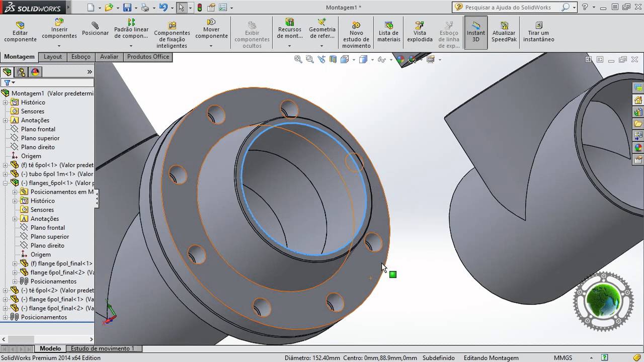Click Tirar um instantâneo
The width and height of the screenshot is (644, 362).
[x=538, y=32]
